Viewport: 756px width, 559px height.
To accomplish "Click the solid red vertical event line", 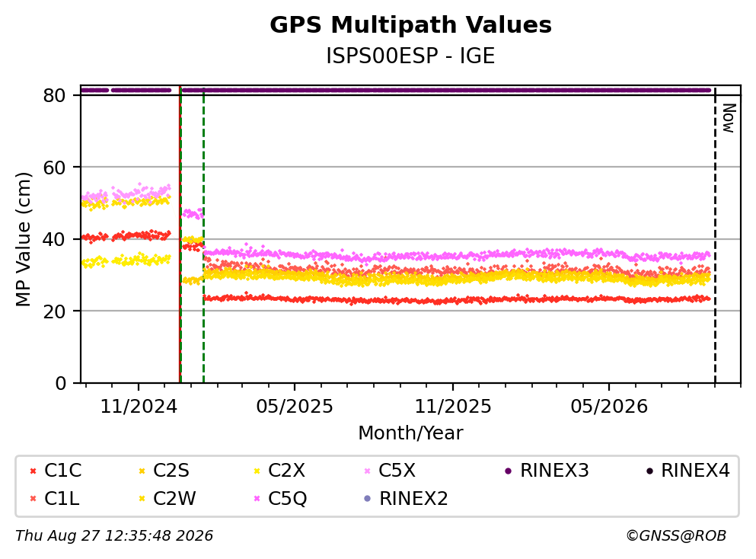I will [x=180, y=235].
